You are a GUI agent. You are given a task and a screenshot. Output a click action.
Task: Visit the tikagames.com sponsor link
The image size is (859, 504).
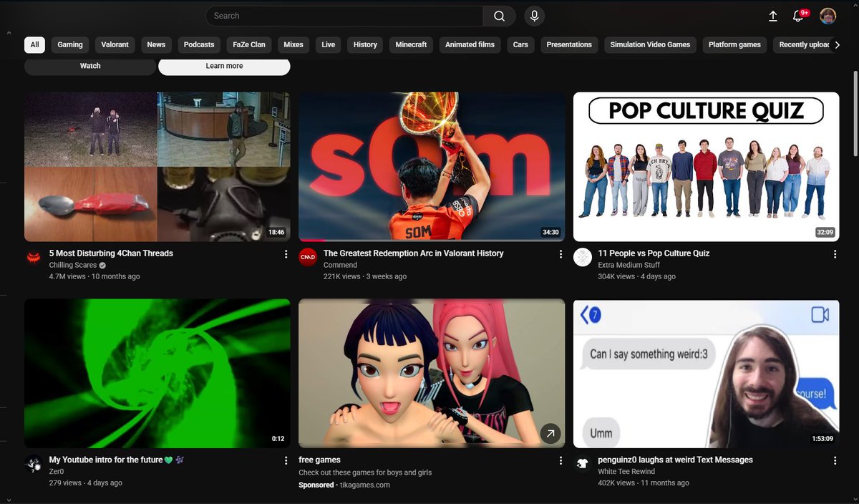(x=364, y=485)
